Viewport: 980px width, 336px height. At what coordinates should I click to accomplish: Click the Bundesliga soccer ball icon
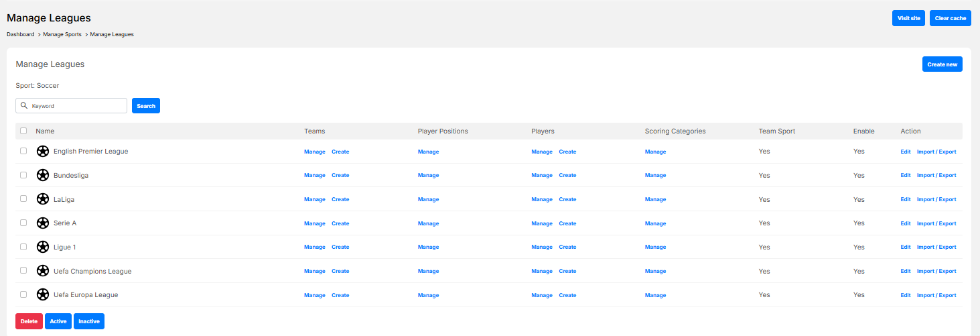click(43, 175)
